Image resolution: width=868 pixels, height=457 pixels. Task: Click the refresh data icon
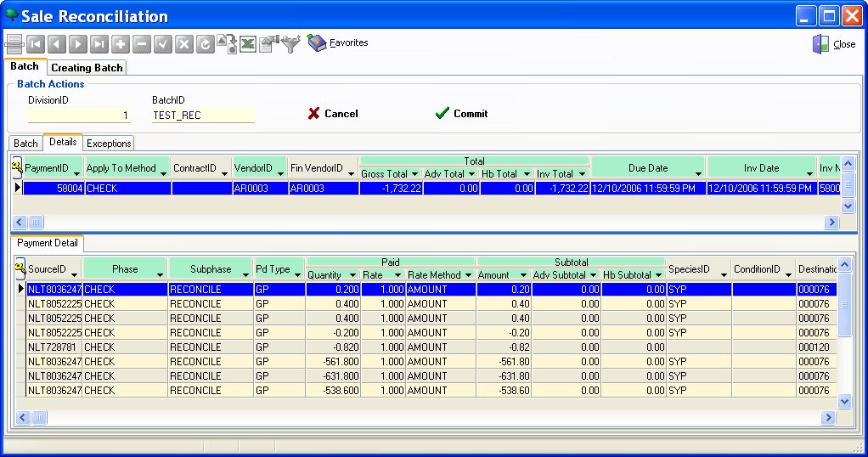tap(205, 44)
